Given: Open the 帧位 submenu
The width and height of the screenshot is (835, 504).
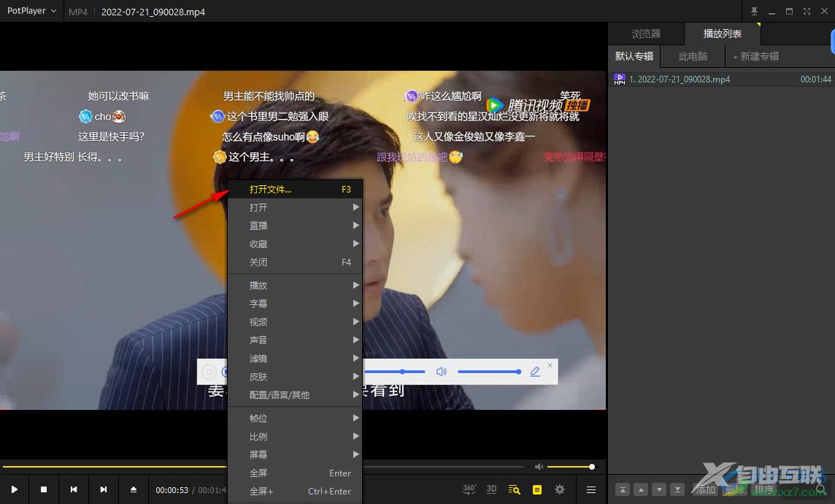Looking at the screenshot, I should click(x=295, y=419).
